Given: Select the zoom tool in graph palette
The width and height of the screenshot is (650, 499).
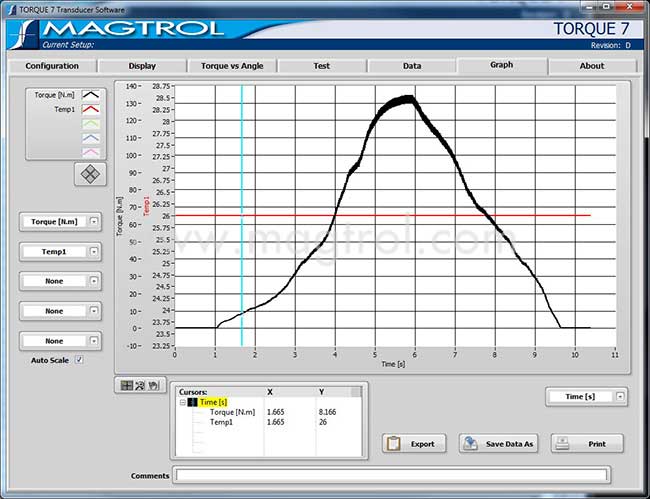Looking at the screenshot, I should [140, 385].
